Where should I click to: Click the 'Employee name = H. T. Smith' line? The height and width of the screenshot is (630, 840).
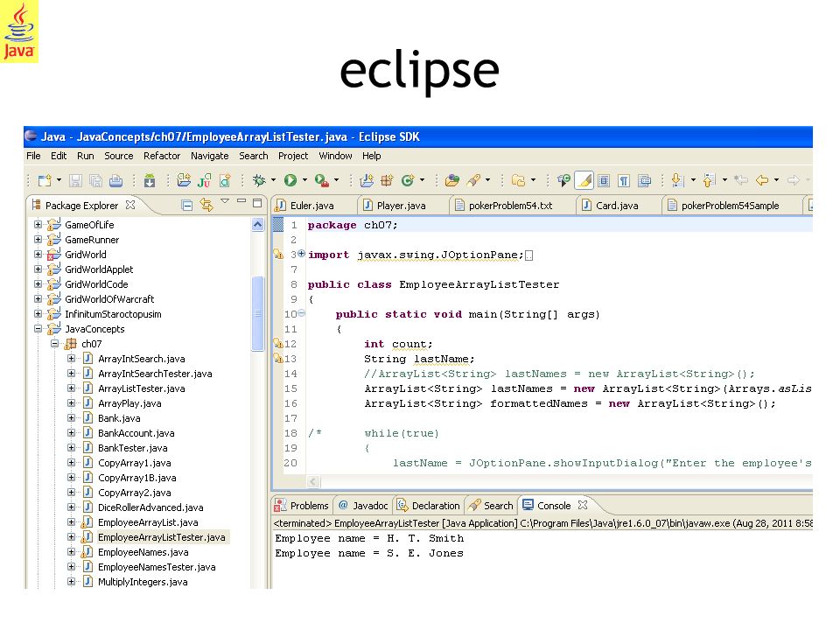pos(369,538)
